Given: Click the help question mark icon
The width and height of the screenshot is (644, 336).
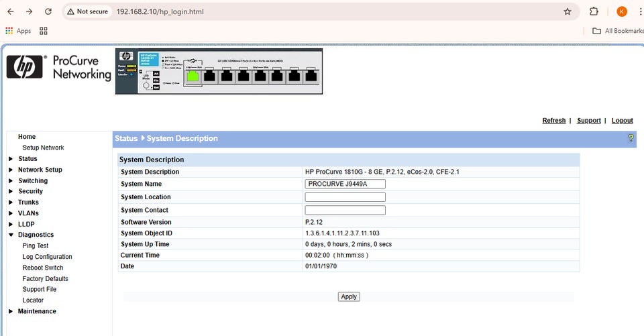Looking at the screenshot, I should [631, 138].
